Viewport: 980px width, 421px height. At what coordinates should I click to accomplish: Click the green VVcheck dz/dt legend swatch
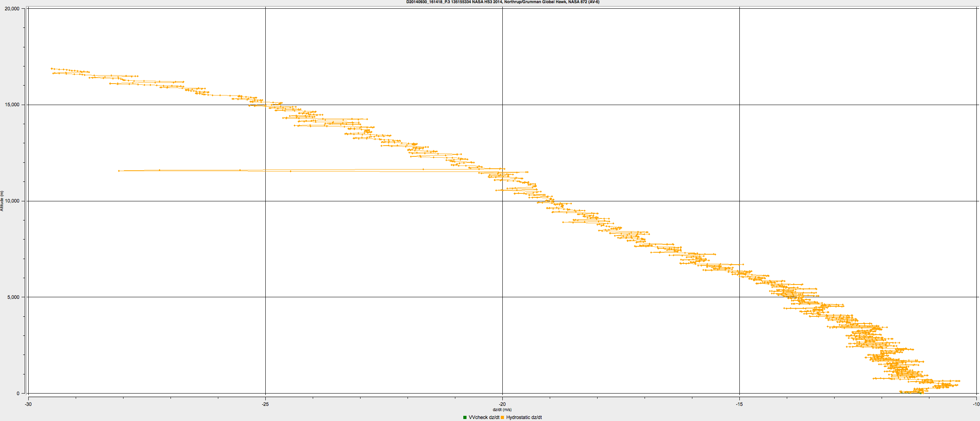(x=465, y=417)
